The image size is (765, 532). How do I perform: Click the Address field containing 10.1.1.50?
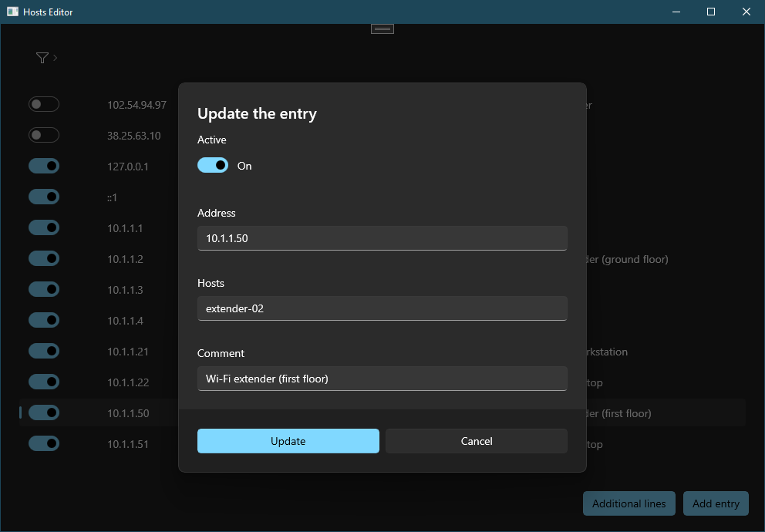pyautogui.click(x=382, y=238)
